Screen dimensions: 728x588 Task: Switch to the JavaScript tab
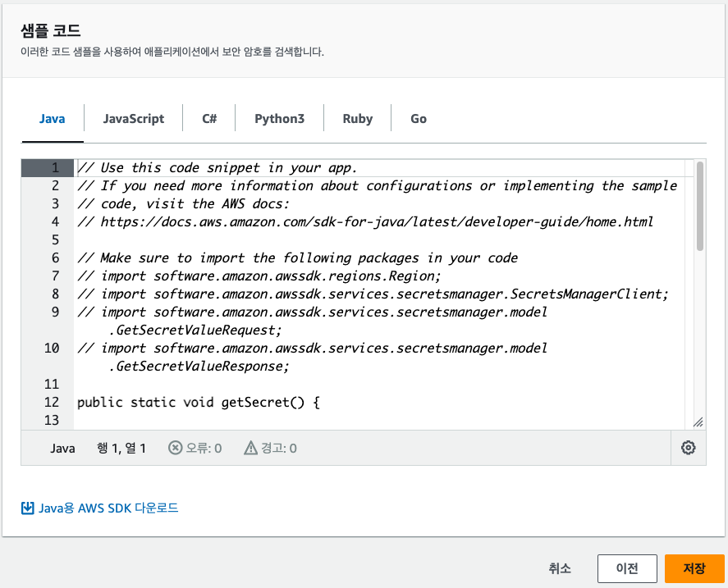coord(134,119)
